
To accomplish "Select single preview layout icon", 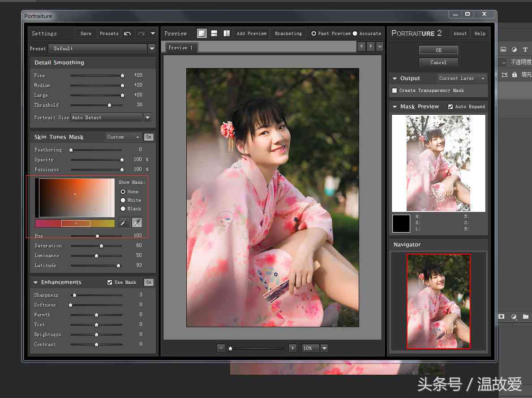I will [202, 33].
